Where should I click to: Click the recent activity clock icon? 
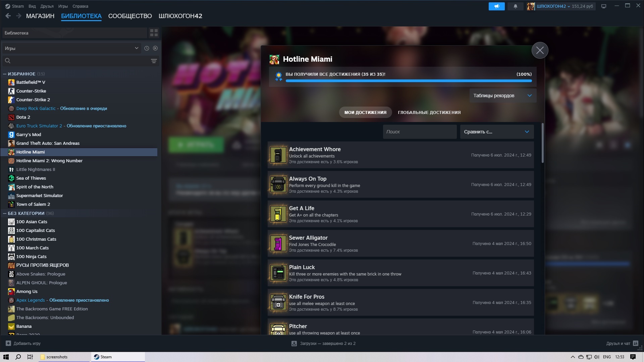point(147,48)
